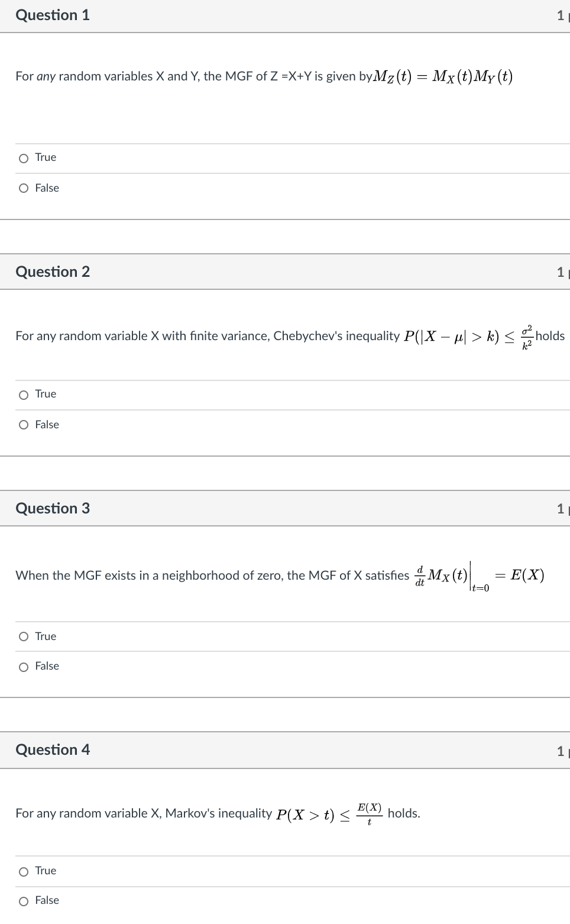This screenshot has height=924, width=570.
Task: Click the False label text in Question 2
Action: click(47, 424)
